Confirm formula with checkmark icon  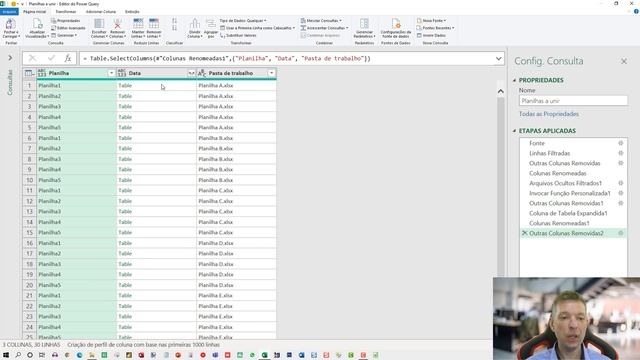[51, 58]
